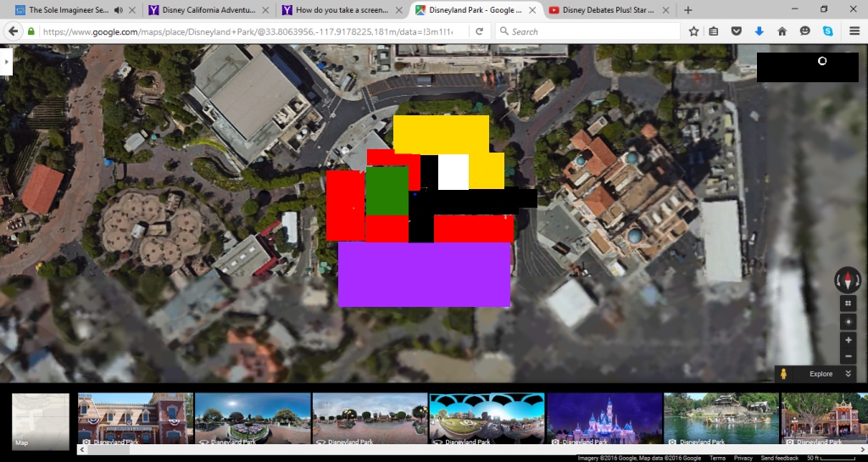Zoom out on the map
The height and width of the screenshot is (462, 868).
point(848,356)
